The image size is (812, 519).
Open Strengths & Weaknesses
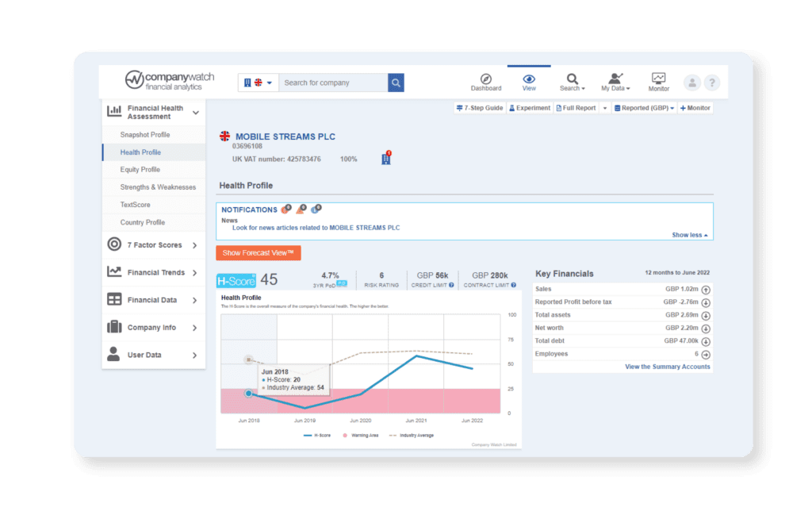point(158,187)
